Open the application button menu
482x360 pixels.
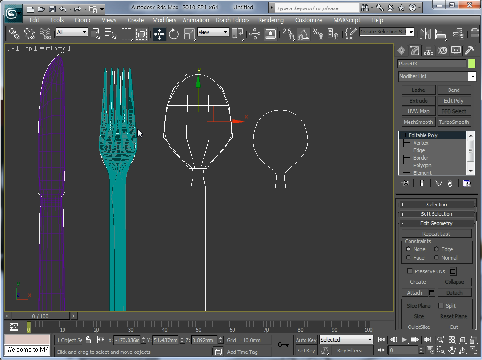tap(12, 13)
